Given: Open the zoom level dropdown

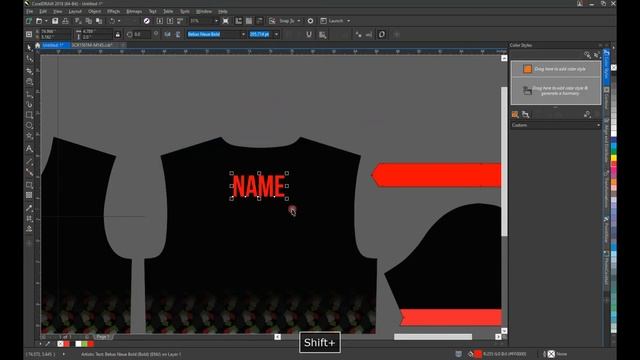Looking at the screenshot, I should (x=216, y=21).
